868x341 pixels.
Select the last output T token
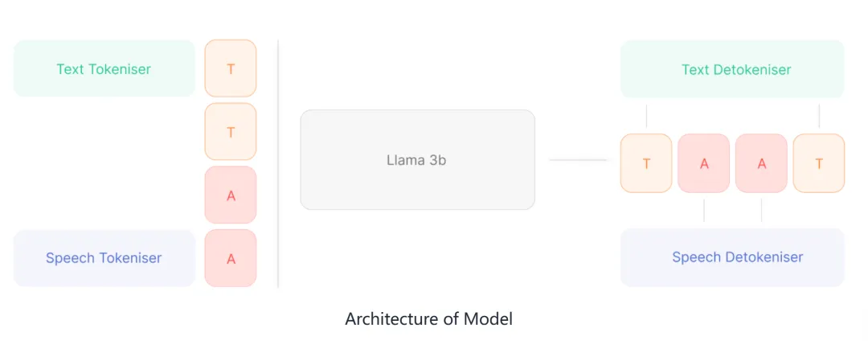pyautogui.click(x=819, y=163)
